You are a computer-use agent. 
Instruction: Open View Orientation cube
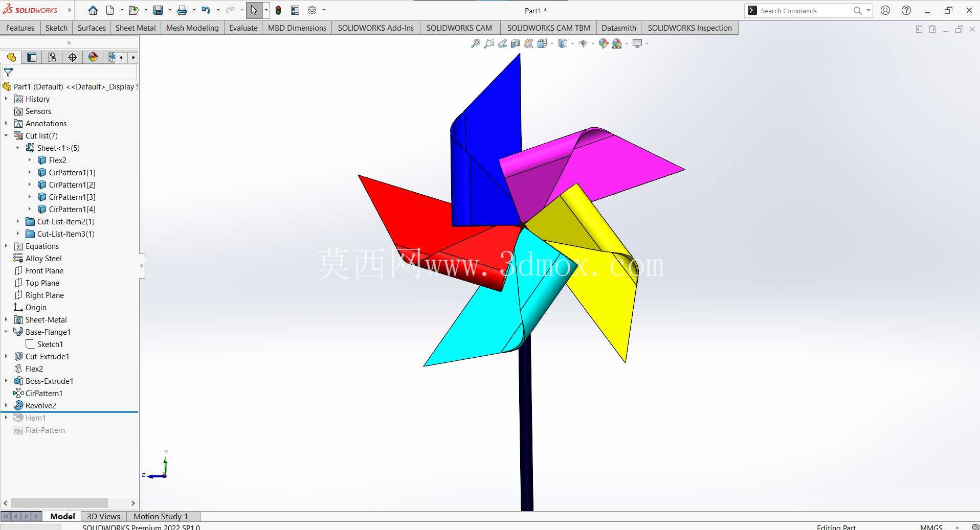tap(543, 43)
